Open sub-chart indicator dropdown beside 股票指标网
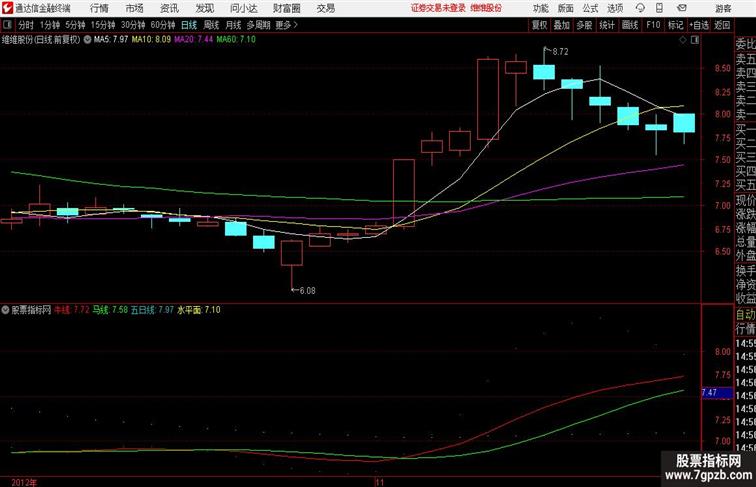 click(x=5, y=310)
